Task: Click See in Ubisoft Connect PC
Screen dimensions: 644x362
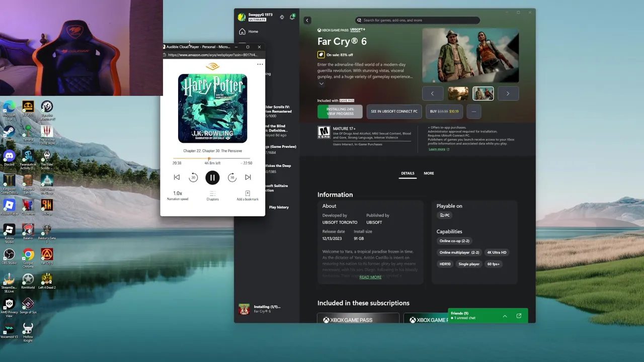Action: pyautogui.click(x=394, y=111)
